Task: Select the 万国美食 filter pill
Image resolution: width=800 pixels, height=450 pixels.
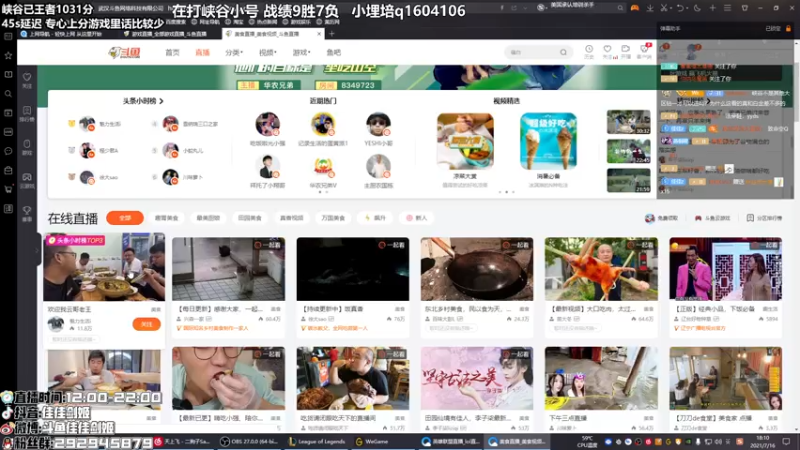Action: click(333, 218)
